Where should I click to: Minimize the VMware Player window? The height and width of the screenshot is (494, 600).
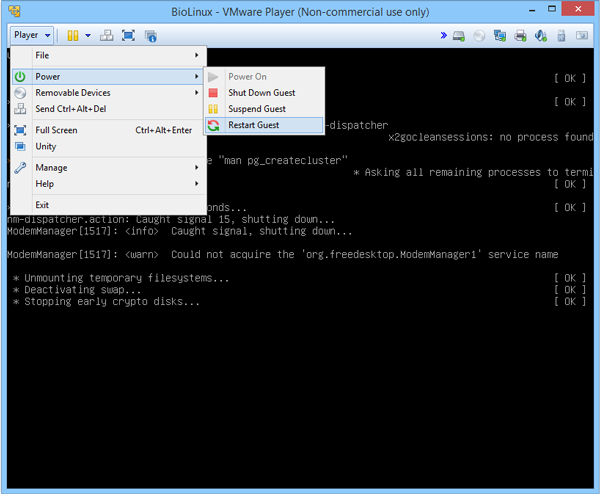tap(532, 10)
